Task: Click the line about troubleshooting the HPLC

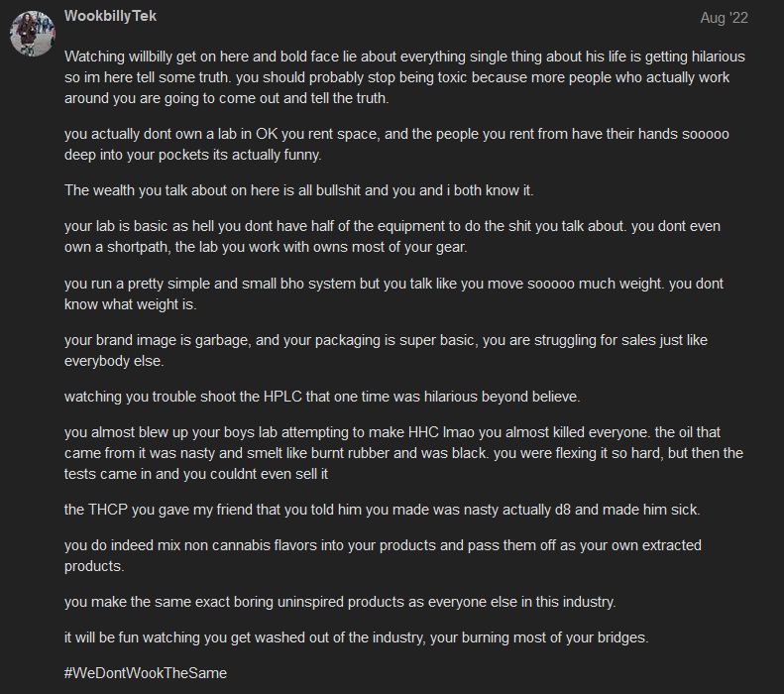Action: [322, 397]
